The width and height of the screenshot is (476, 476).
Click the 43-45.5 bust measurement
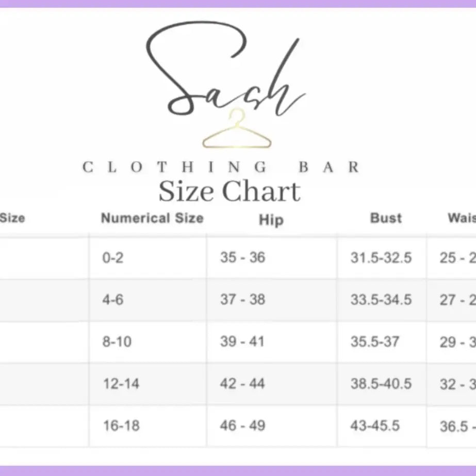coord(375,426)
